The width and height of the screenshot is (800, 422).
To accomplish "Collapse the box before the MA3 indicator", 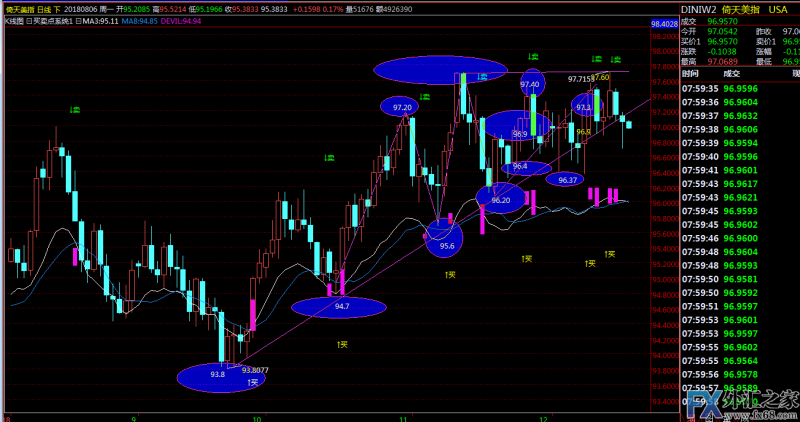I will point(82,20).
